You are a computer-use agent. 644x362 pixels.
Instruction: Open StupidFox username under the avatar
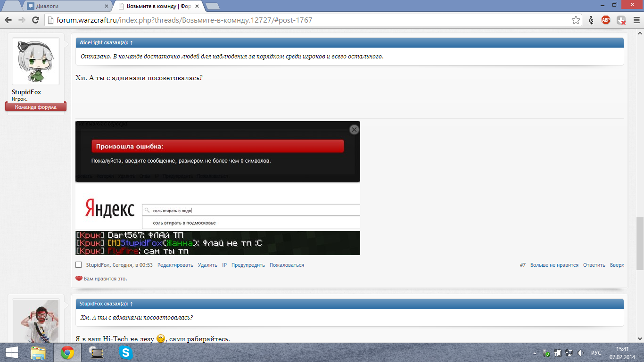[x=26, y=92]
